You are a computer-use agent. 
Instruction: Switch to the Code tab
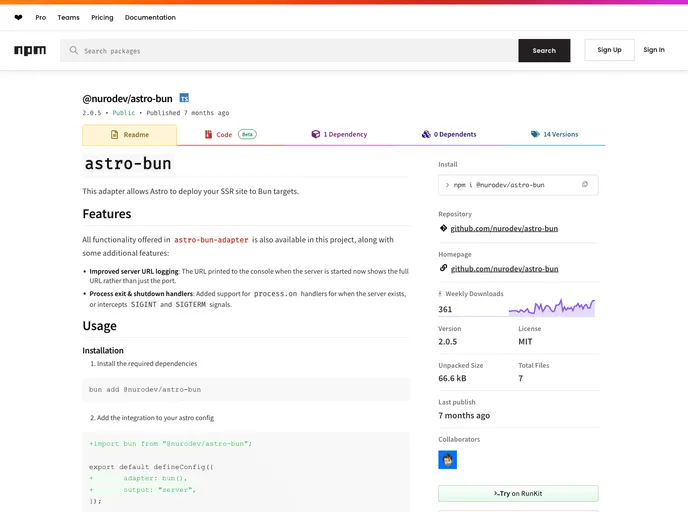(230, 135)
